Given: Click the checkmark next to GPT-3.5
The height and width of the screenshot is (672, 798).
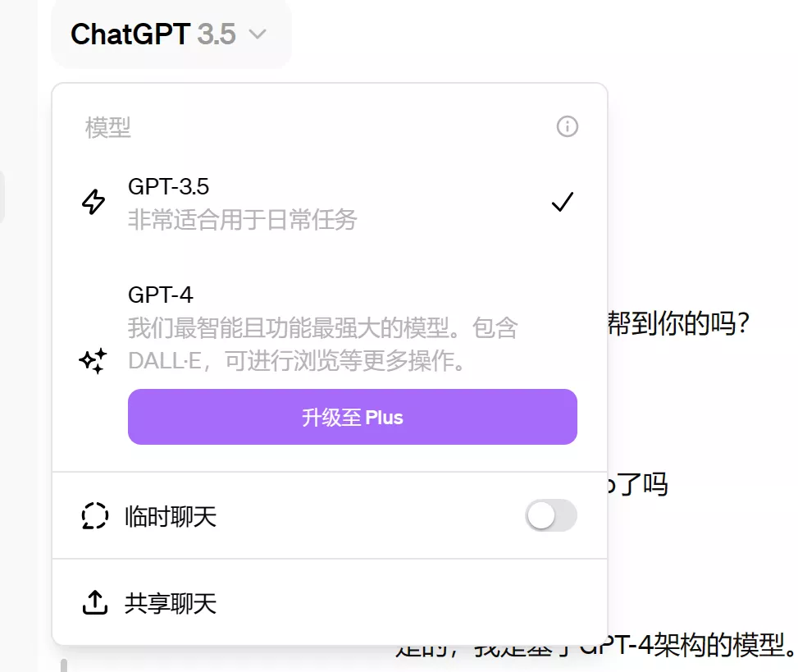Looking at the screenshot, I should (563, 202).
